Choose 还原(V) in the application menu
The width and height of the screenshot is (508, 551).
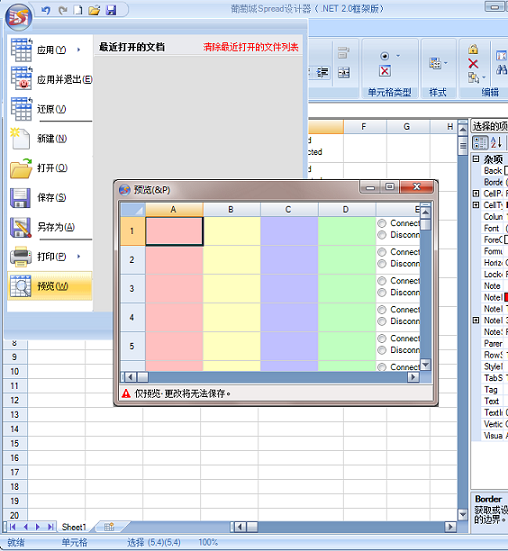tap(50, 109)
